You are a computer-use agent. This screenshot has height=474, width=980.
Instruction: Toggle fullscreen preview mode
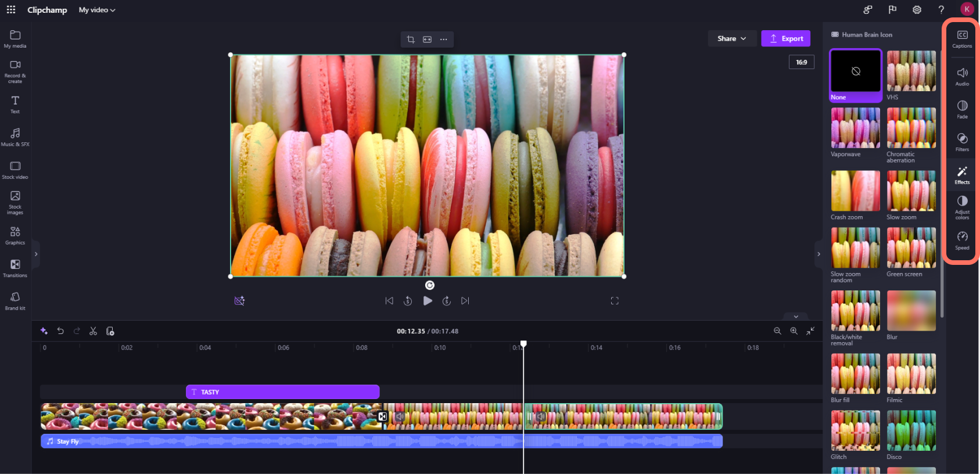click(615, 301)
